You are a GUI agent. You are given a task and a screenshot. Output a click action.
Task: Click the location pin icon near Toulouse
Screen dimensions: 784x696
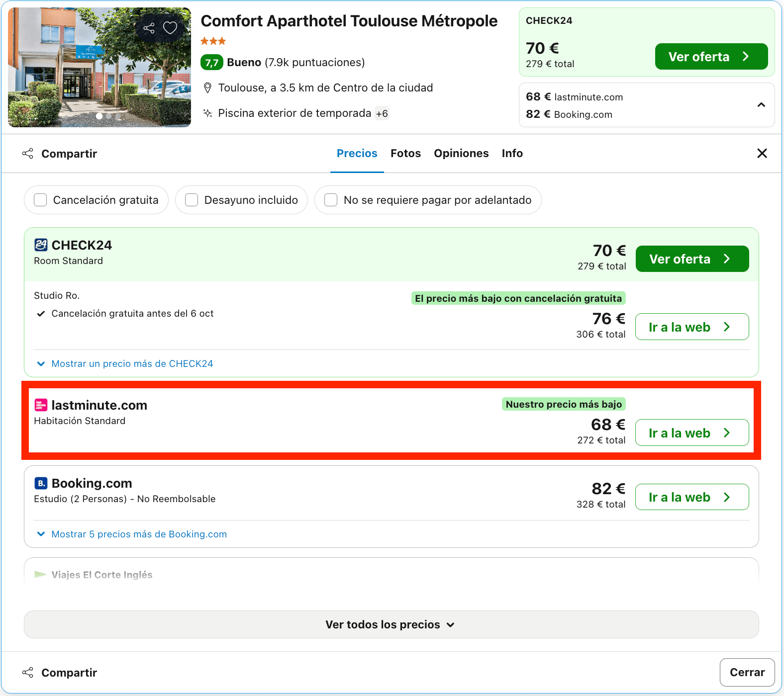point(208,88)
